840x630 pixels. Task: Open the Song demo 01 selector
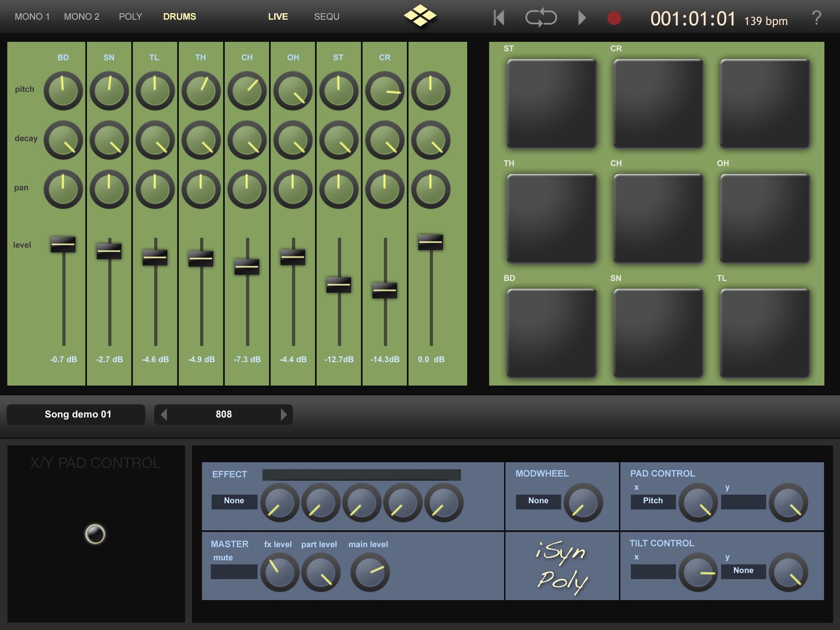pos(76,414)
